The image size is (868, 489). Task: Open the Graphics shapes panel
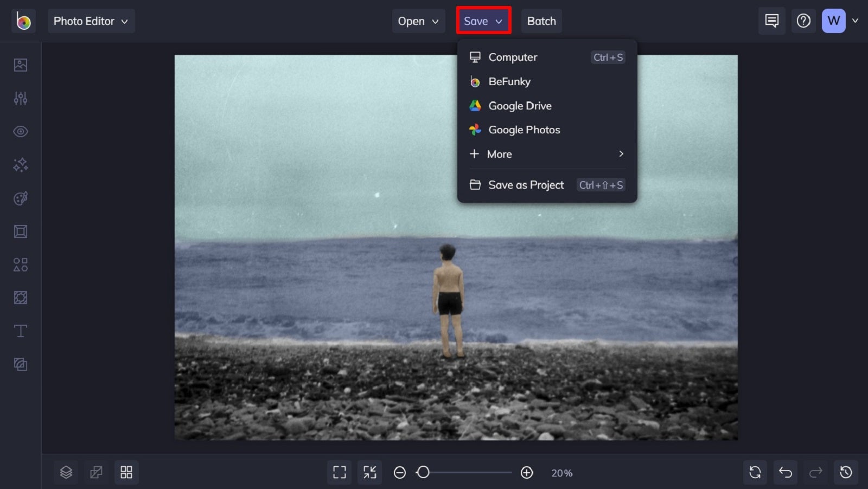[21, 265]
